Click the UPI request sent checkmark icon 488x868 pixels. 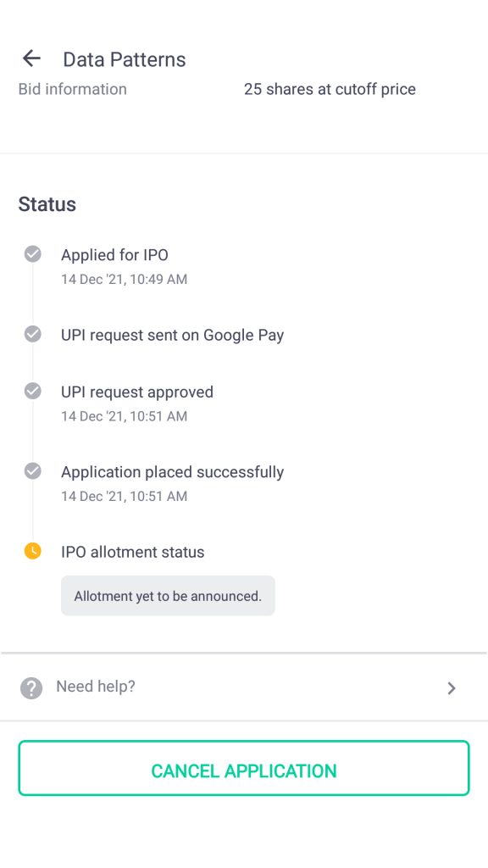(x=32, y=334)
